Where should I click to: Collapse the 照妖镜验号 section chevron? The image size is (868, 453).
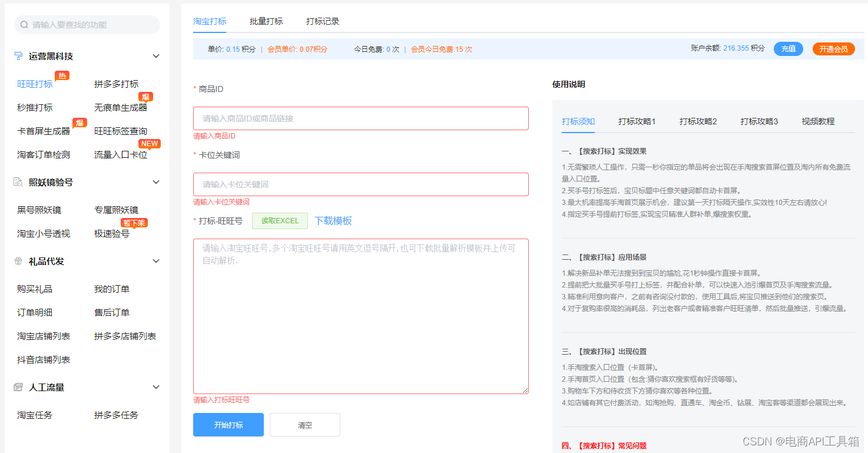(156, 182)
